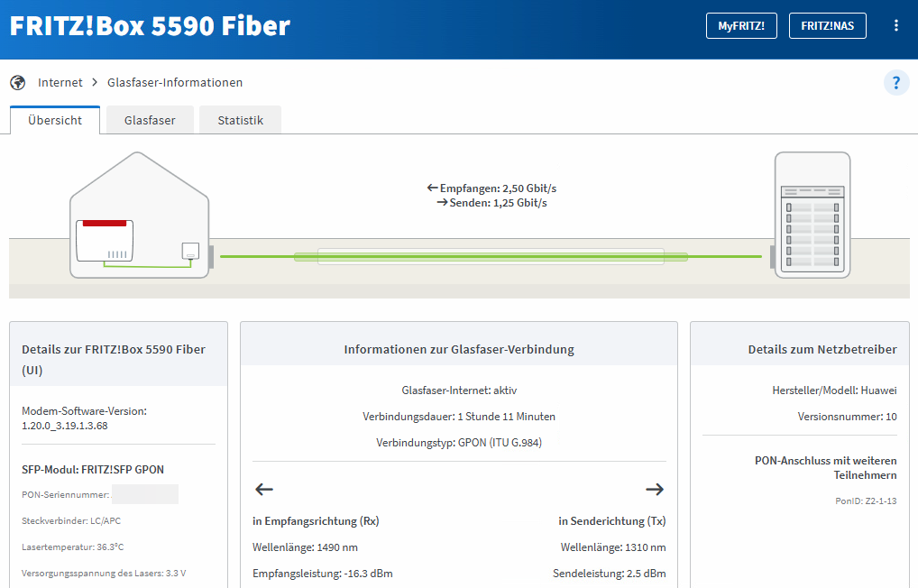The image size is (918, 588).
Task: Go to Internet in the breadcrumb
Action: [x=60, y=83]
